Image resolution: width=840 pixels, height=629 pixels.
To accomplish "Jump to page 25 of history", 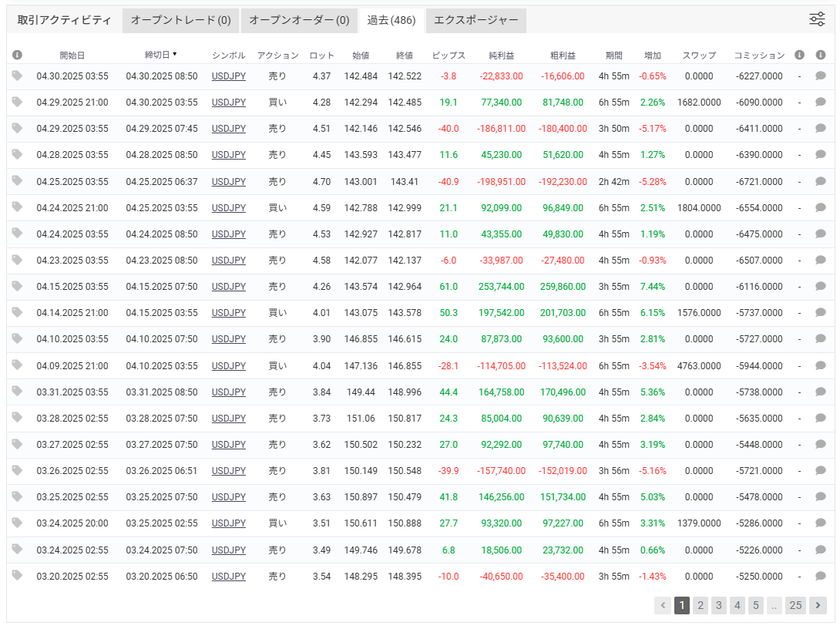I will [795, 605].
